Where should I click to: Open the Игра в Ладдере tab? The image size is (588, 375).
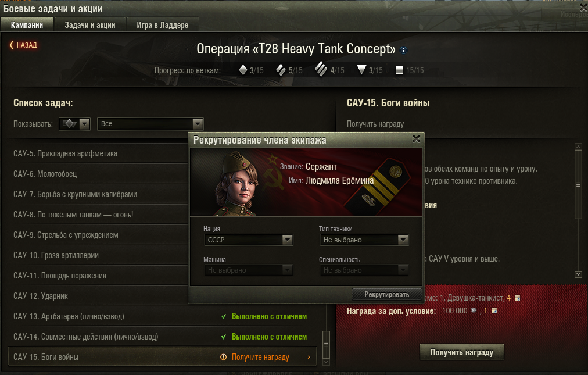[x=162, y=25]
